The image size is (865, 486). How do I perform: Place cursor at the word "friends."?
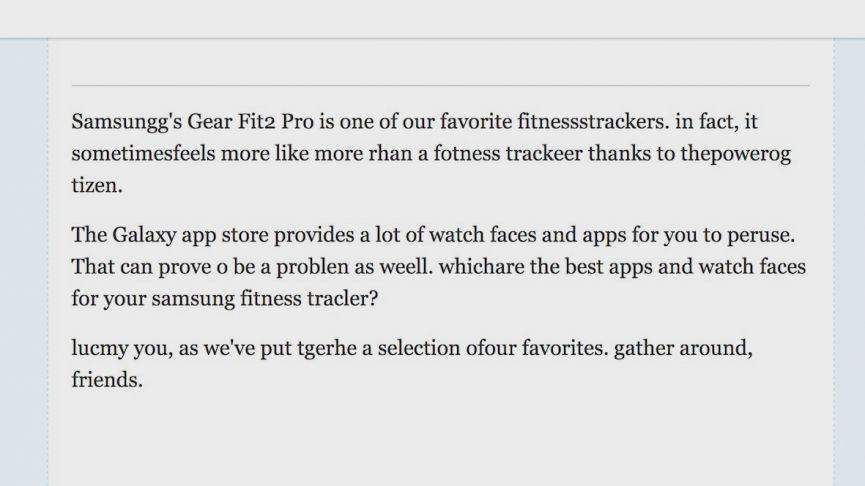tap(107, 380)
